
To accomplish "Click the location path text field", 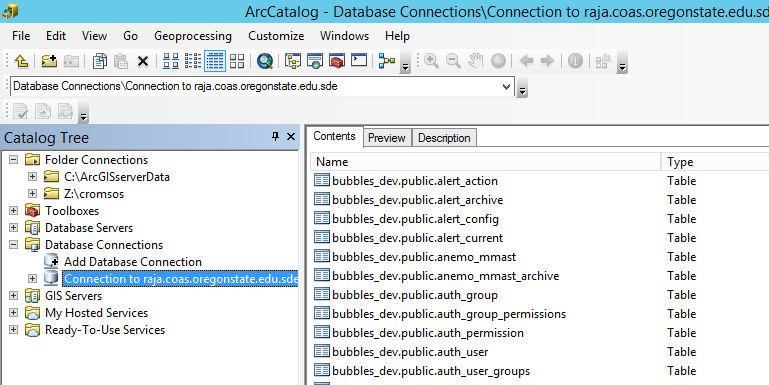I will 255,87.
